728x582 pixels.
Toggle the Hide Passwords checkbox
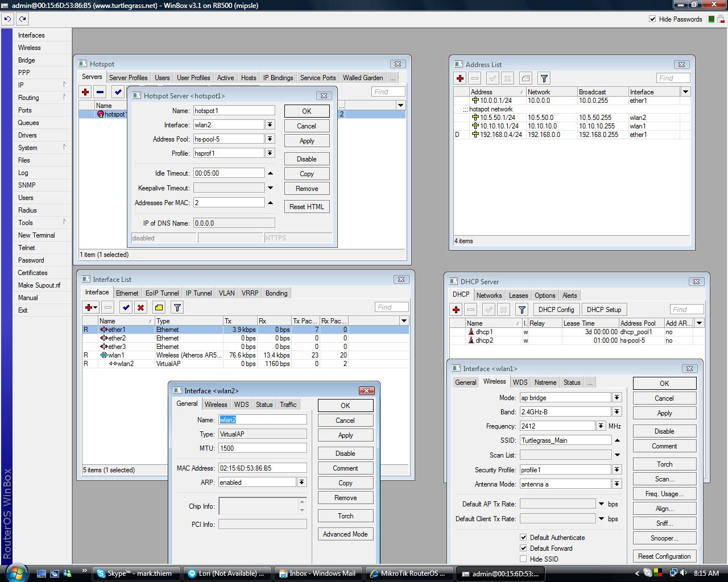click(x=652, y=19)
